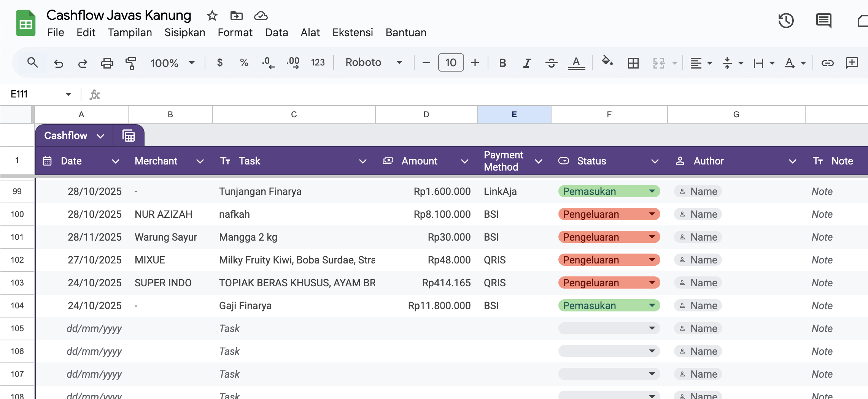The height and width of the screenshot is (399, 868).
Task: Toggle bold formatting
Action: 502,63
